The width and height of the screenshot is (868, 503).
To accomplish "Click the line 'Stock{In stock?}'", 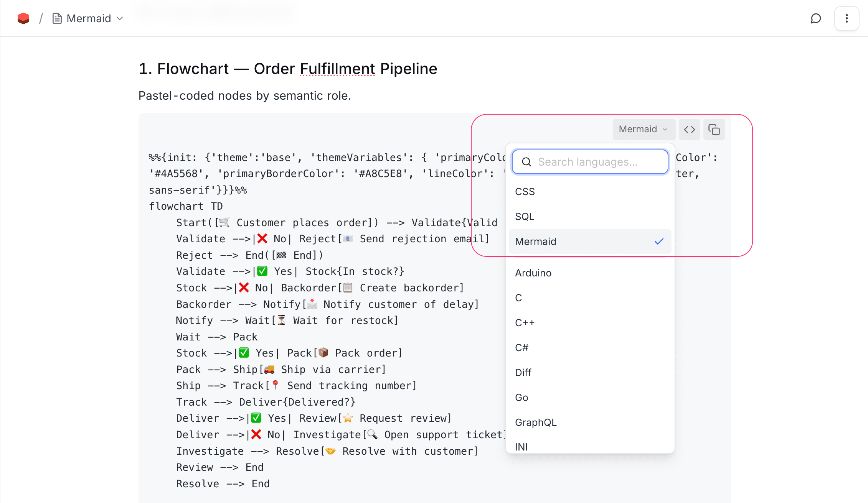I will pos(290,271).
